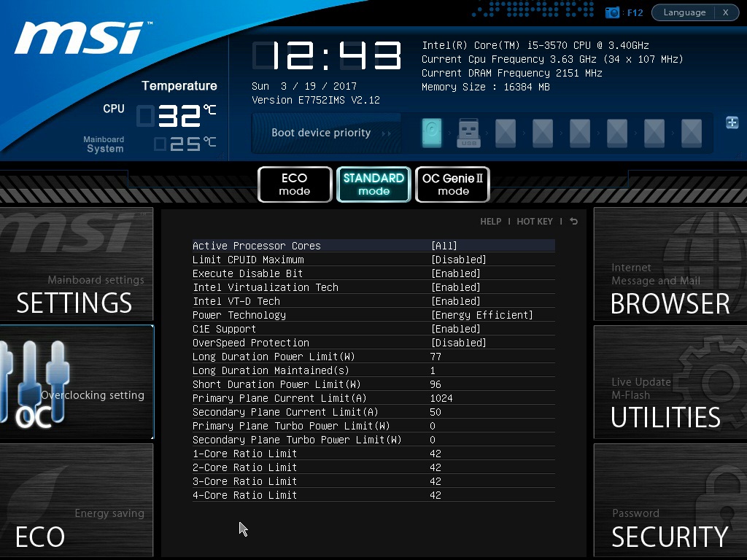Change Limit CPUID Maximum [Disabled] option
Screen dimensions: 747x560
click(459, 260)
